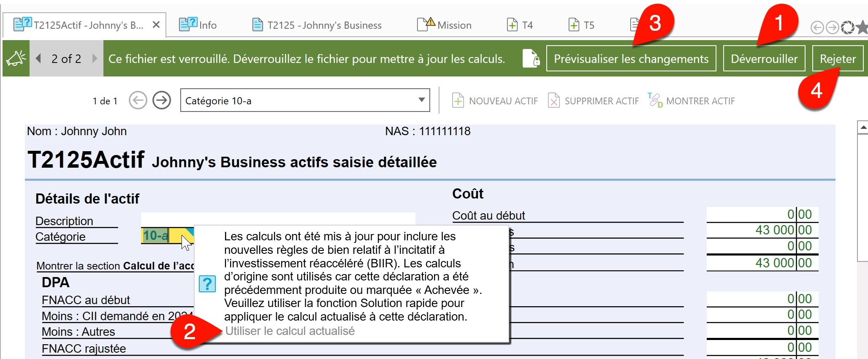
Task: Go to next asset with right arrow circle
Action: (x=162, y=101)
